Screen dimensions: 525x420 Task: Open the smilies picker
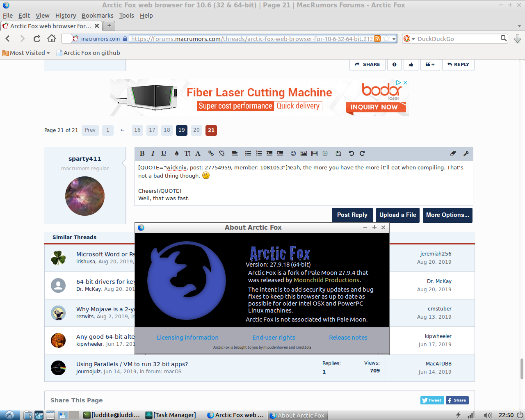(x=293, y=153)
